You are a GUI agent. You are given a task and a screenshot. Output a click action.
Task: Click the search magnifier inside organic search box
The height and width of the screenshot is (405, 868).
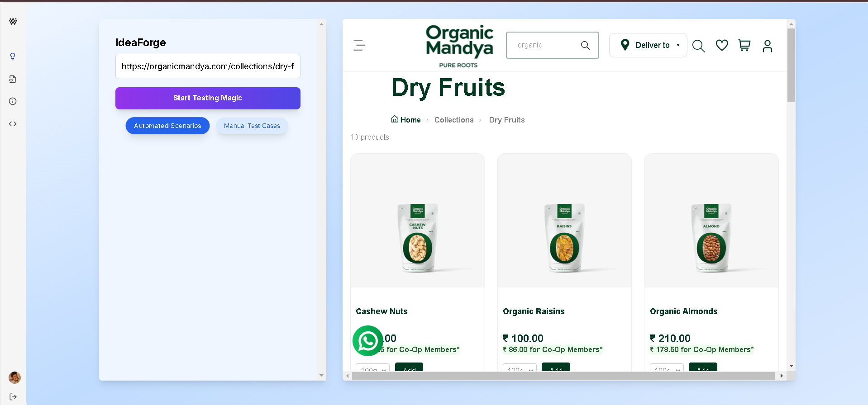(x=585, y=45)
